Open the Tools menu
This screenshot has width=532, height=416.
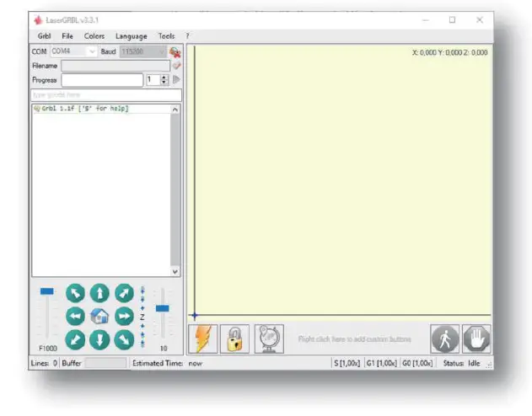pyautogui.click(x=167, y=36)
